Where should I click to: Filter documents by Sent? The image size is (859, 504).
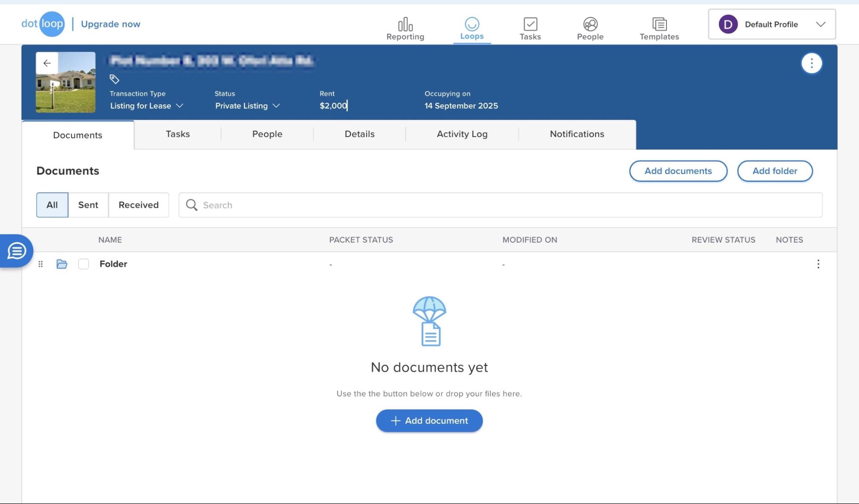point(88,205)
